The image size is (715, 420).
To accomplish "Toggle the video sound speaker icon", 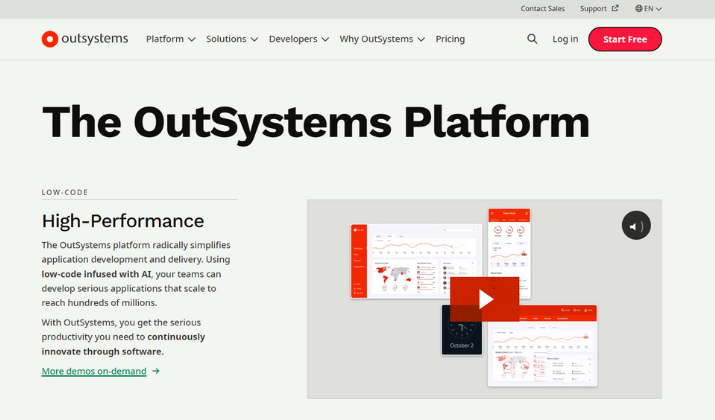I will coord(636,225).
